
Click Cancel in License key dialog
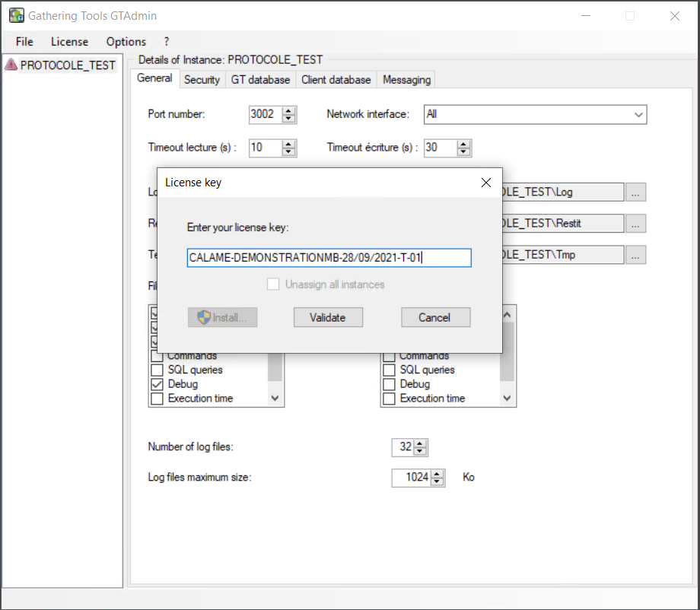(435, 317)
